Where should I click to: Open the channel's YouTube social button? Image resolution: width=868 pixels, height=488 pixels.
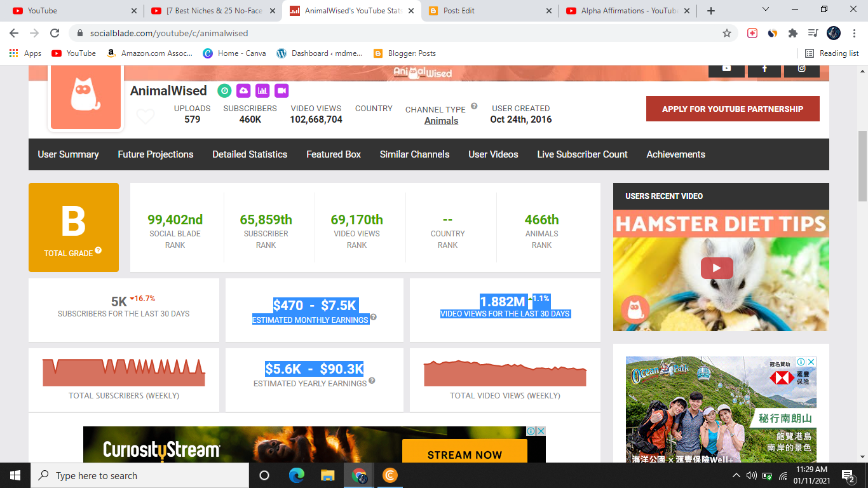726,69
